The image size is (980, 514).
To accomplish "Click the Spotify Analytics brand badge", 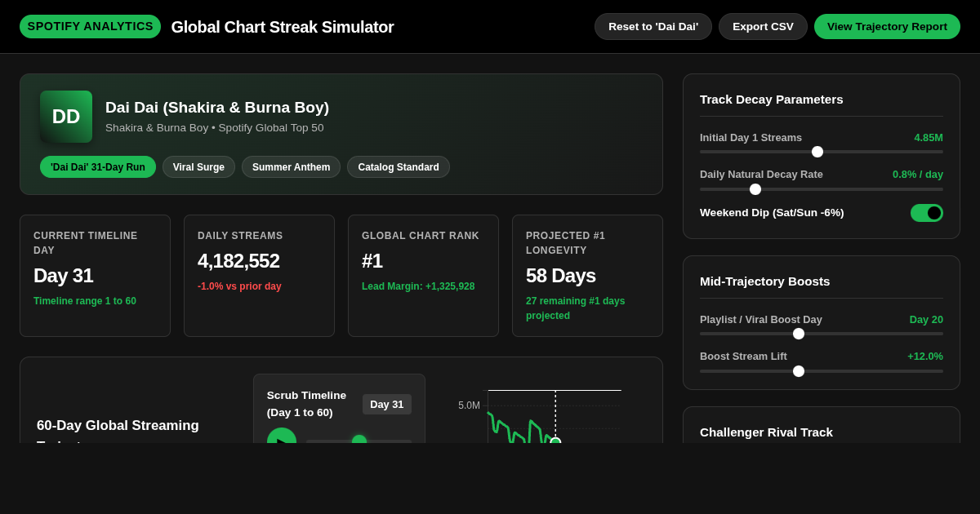I will tap(90, 26).
